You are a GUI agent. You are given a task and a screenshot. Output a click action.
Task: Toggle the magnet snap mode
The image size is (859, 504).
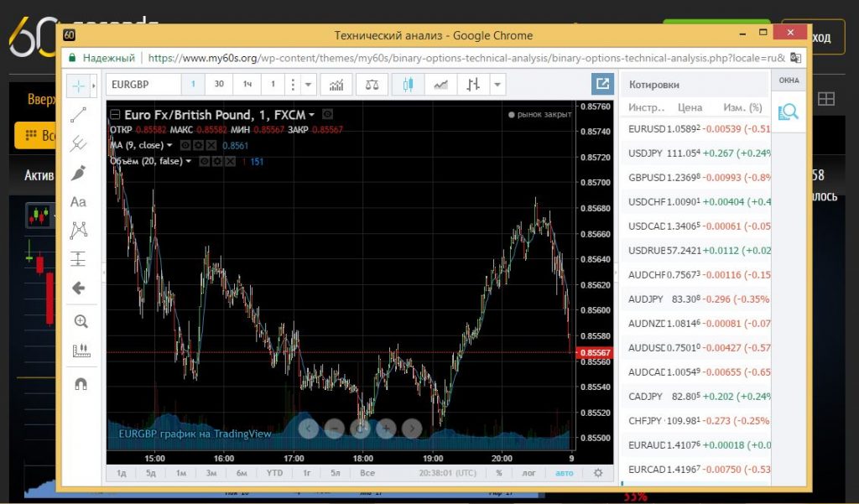click(x=81, y=384)
